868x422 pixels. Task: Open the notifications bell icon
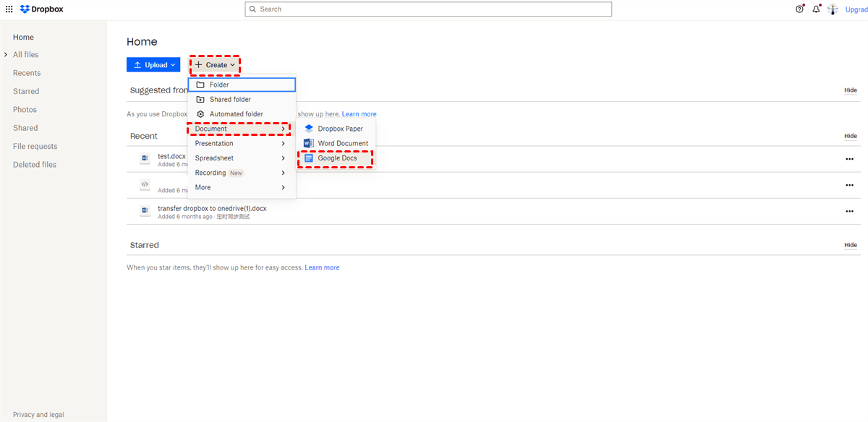point(817,9)
